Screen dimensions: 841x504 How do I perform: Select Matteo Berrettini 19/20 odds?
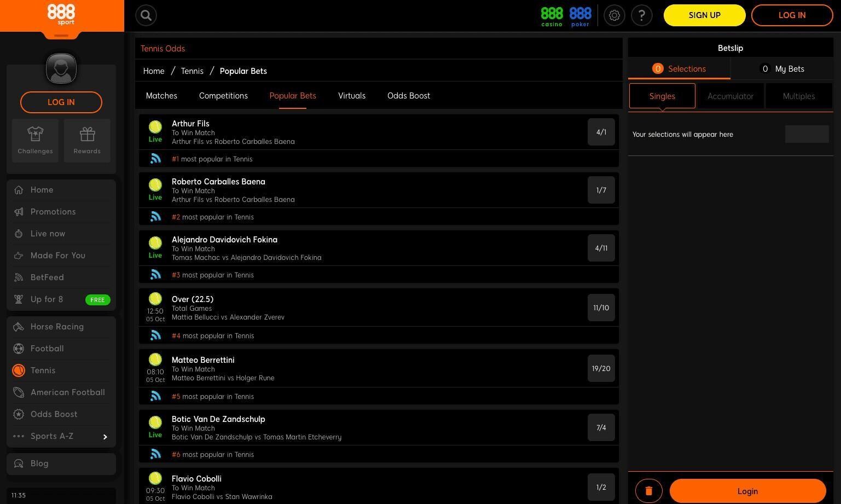601,368
